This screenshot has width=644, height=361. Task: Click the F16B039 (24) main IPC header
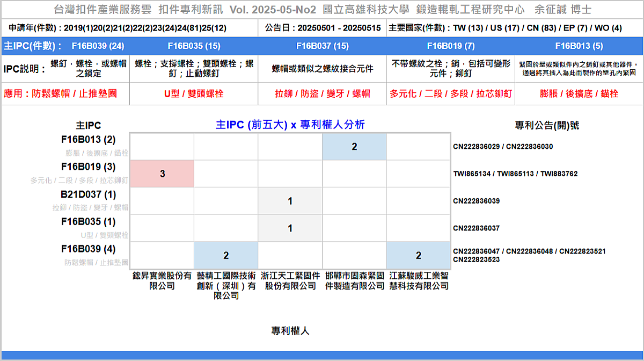(x=98, y=46)
